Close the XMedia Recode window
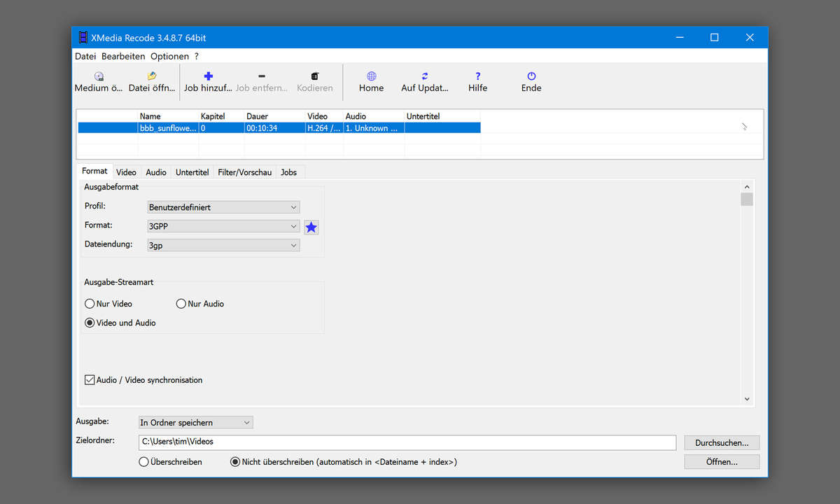 (750, 37)
